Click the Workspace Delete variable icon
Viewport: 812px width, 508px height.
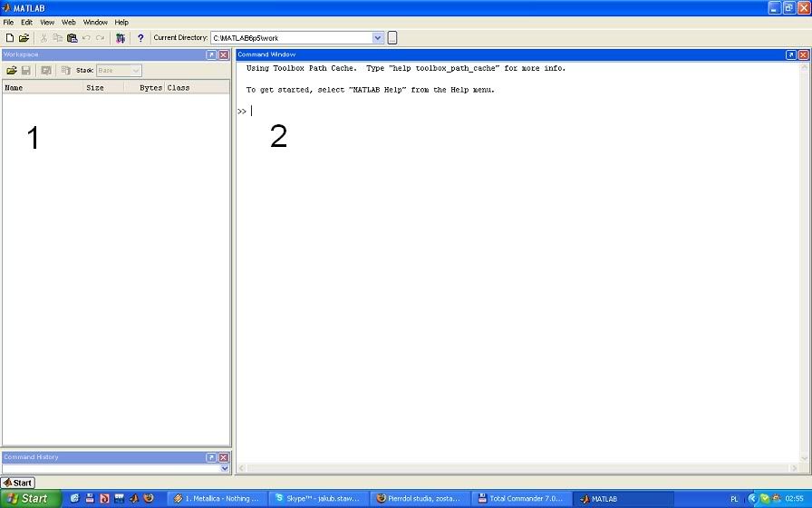(x=66, y=71)
